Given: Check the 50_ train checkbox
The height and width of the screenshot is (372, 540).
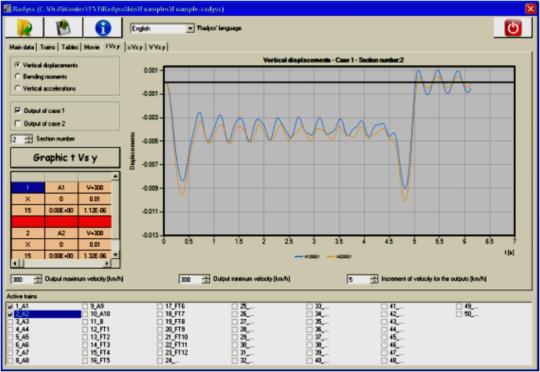Looking at the screenshot, I should tap(459, 314).
